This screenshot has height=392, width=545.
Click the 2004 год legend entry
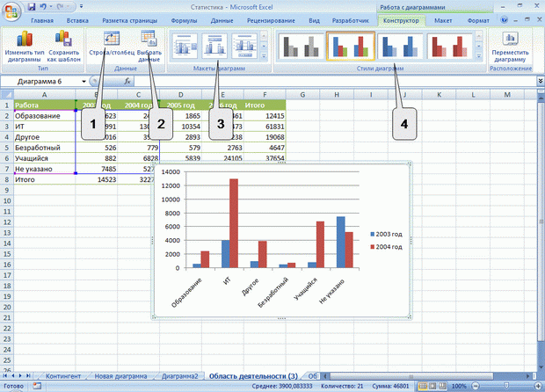(x=388, y=247)
